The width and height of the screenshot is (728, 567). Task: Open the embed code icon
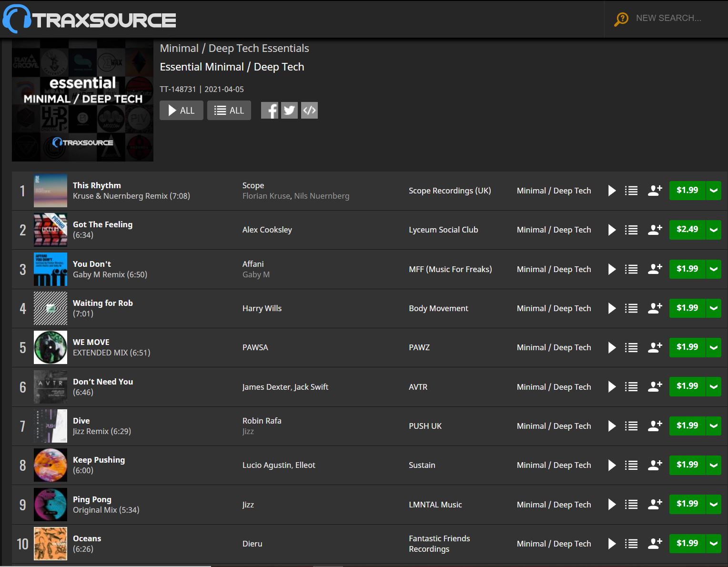[309, 110]
